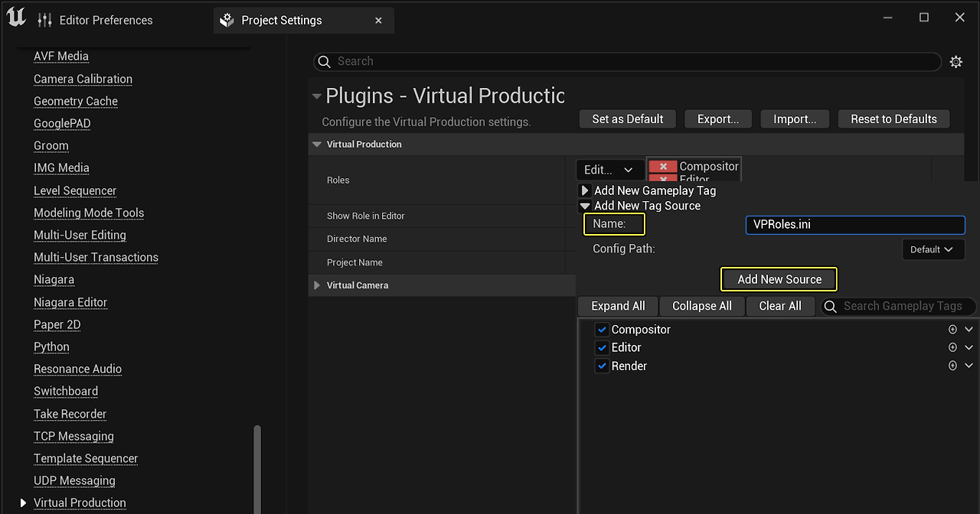Viewport: 980px width, 514px height.
Task: Open Resonance Audio settings
Action: coord(77,369)
